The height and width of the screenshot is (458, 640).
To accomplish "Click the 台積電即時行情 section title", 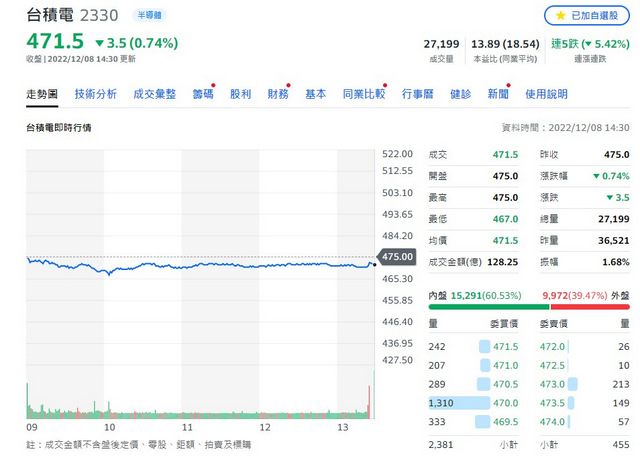I will 59,128.
